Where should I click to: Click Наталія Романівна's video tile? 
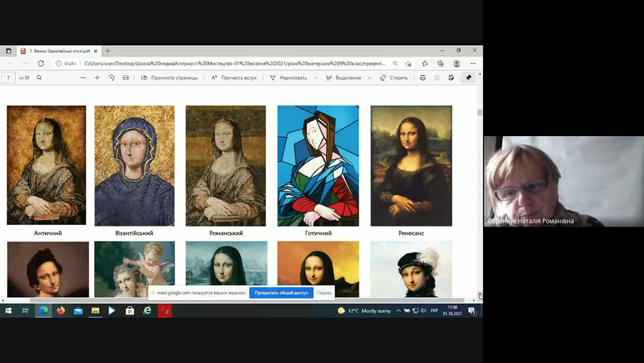[563, 181]
